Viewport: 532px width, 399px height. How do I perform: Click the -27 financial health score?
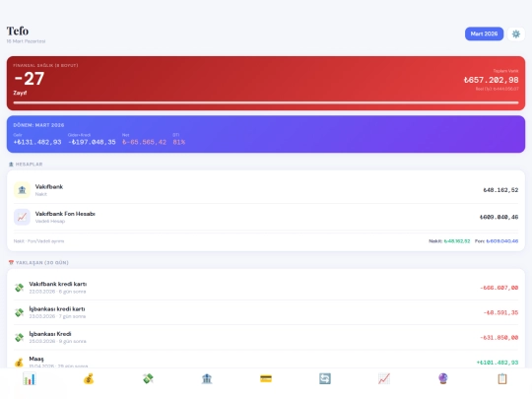[30, 79]
